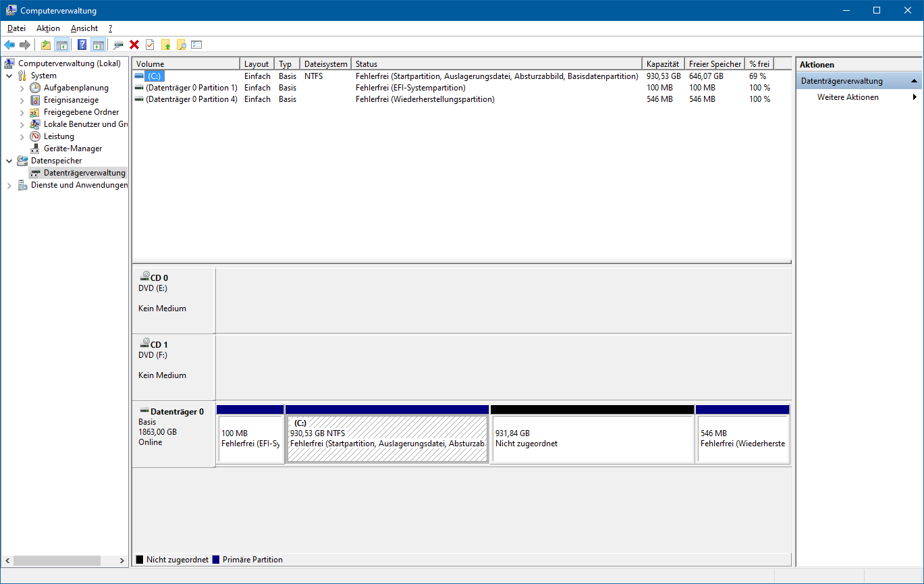Select the CD 0 DVD (E:) drive

173,300
